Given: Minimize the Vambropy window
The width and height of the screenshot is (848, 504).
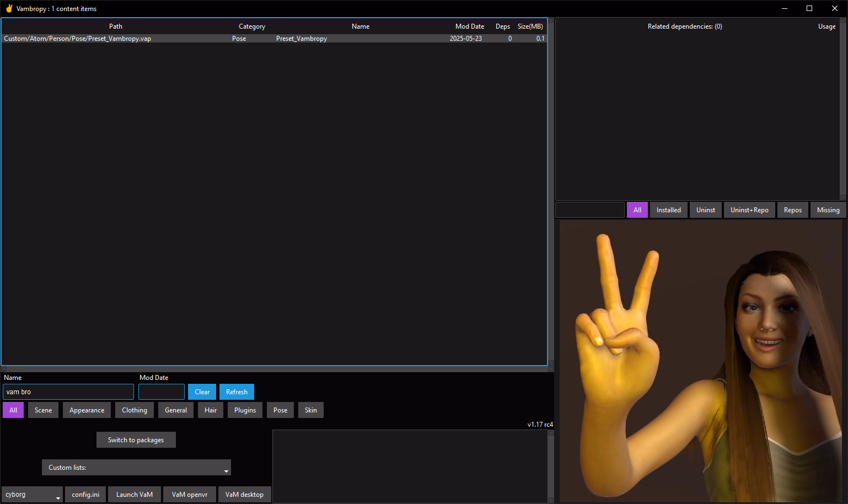Looking at the screenshot, I should point(785,8).
